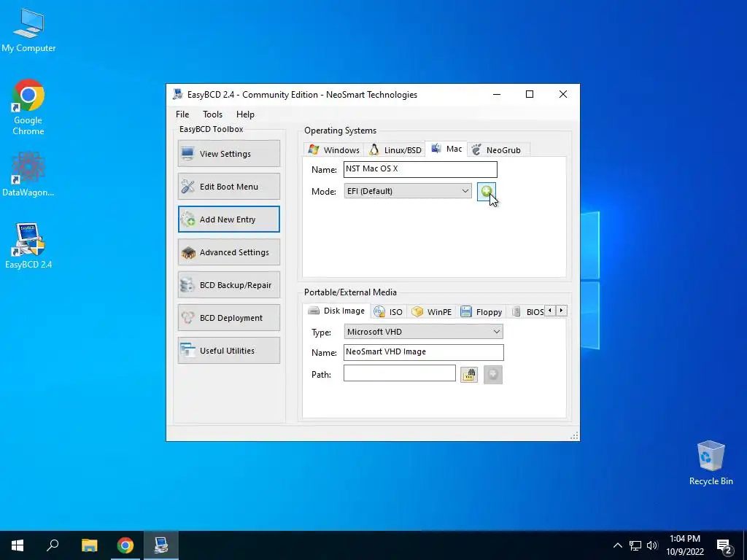Click the Edit Boot Menu button

(229, 186)
